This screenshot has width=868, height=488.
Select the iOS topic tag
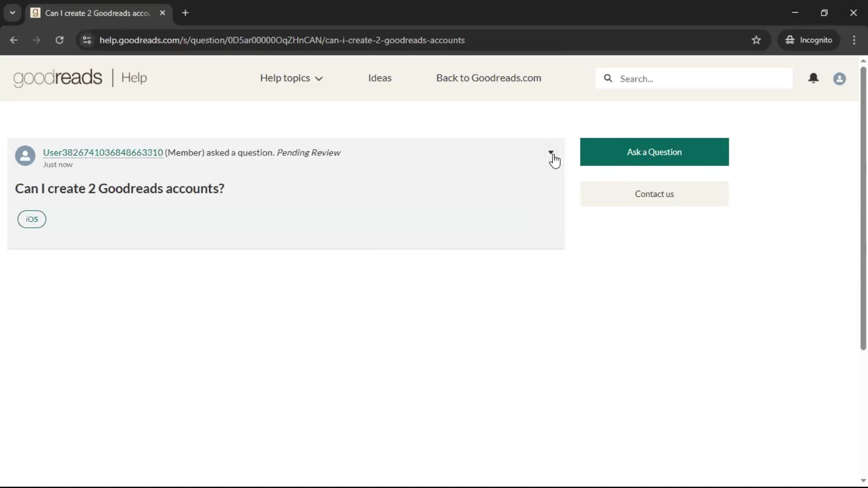[x=32, y=219]
